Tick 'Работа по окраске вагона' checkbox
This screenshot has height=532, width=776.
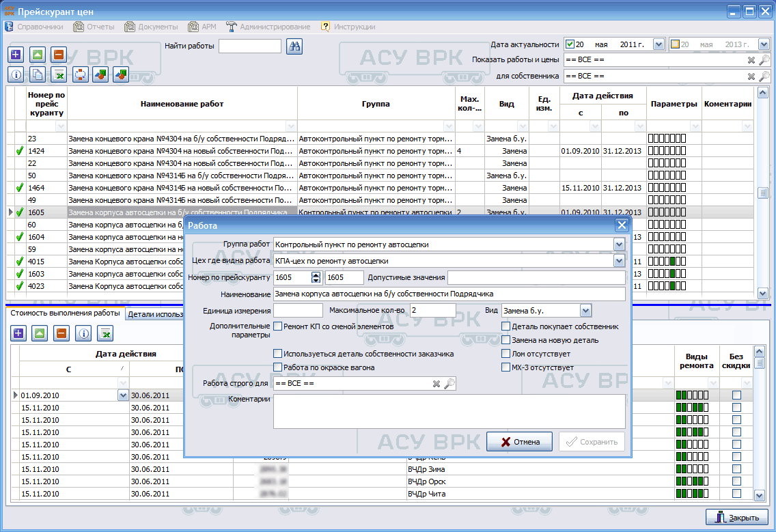(277, 367)
